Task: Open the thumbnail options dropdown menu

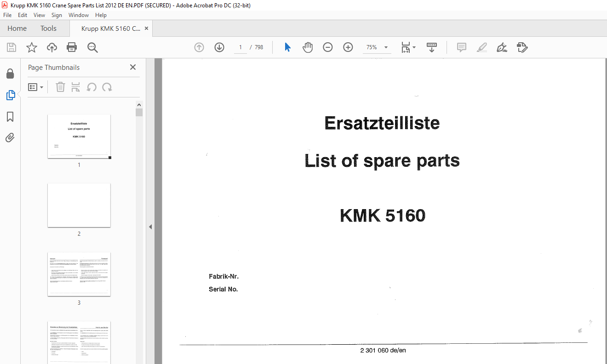Action: [36, 87]
